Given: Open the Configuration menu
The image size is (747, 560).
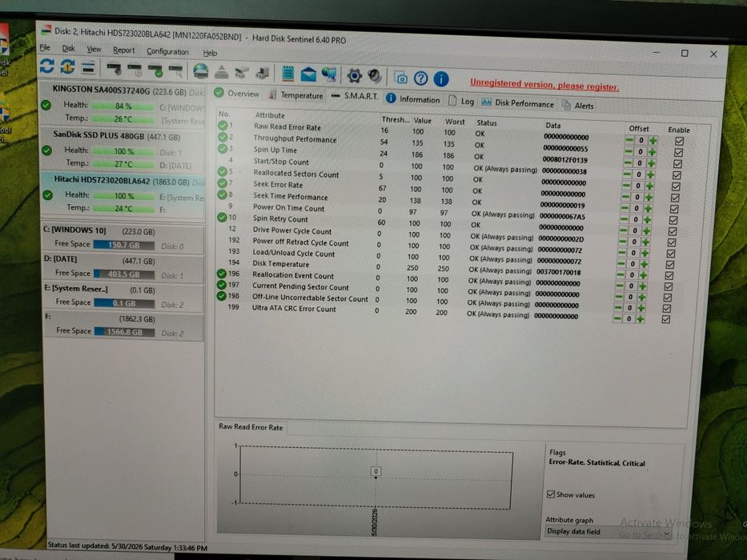Looking at the screenshot, I should [x=167, y=51].
